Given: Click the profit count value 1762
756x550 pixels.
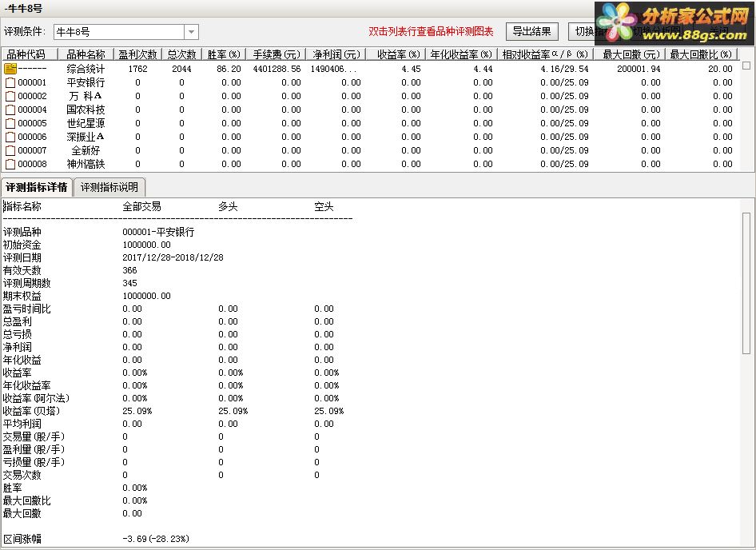Looking at the screenshot, I should (138, 69).
